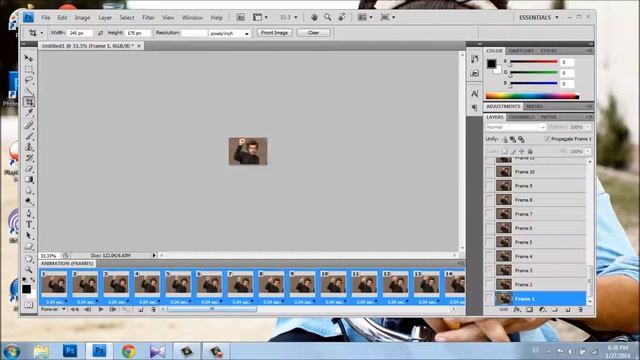Click the foreground color swatch in Color panel

tap(491, 64)
